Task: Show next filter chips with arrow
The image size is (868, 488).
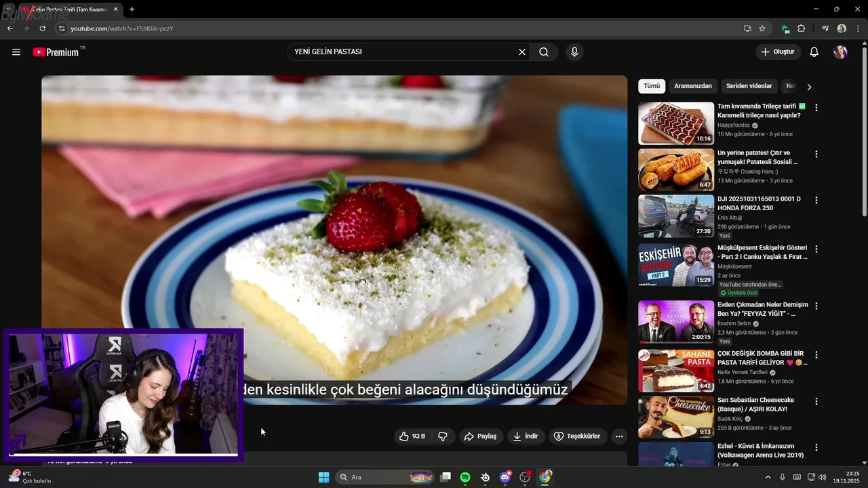Action: coord(809,87)
